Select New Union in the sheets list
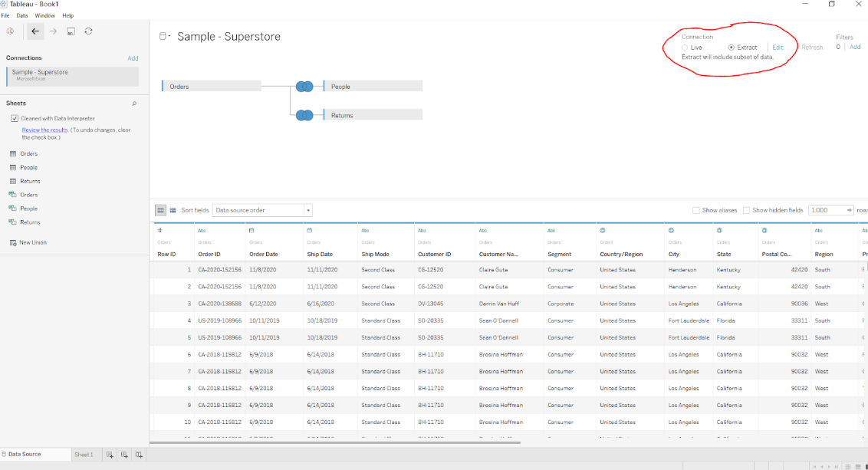The height and width of the screenshot is (470, 868). (x=33, y=242)
